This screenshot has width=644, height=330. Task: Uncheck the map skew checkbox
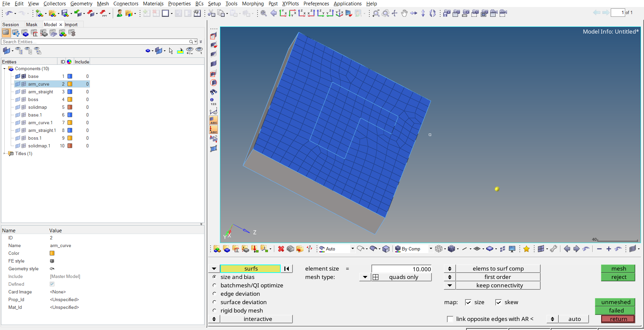(x=498, y=302)
